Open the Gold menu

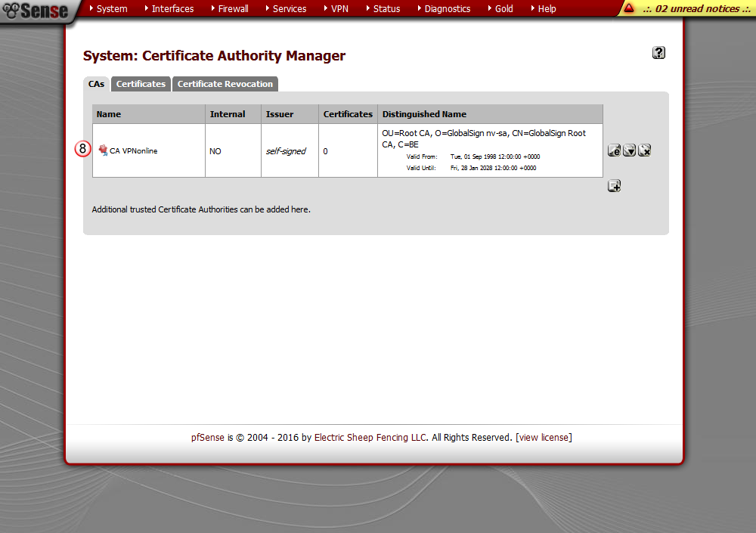pos(503,8)
